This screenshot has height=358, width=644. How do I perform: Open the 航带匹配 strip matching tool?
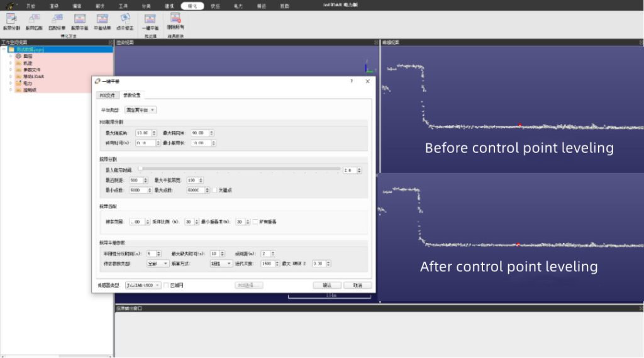(34, 21)
